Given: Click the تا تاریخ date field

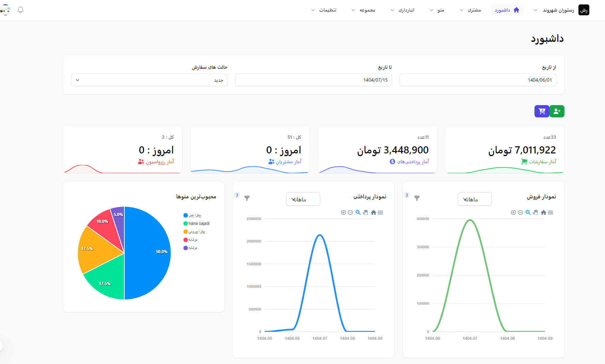Looking at the screenshot, I should click(x=313, y=80).
